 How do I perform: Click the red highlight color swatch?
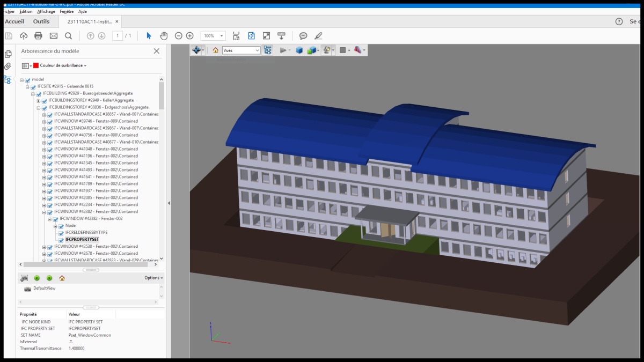click(36, 65)
